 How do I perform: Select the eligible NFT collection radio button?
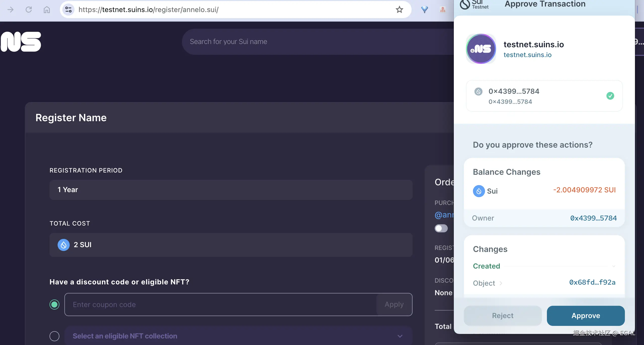54,336
